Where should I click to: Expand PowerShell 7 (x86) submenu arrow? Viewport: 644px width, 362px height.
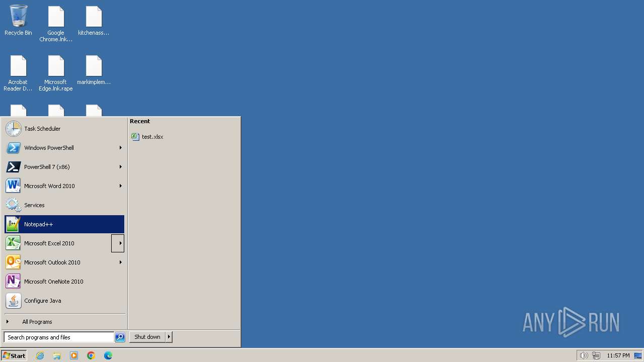(120, 167)
